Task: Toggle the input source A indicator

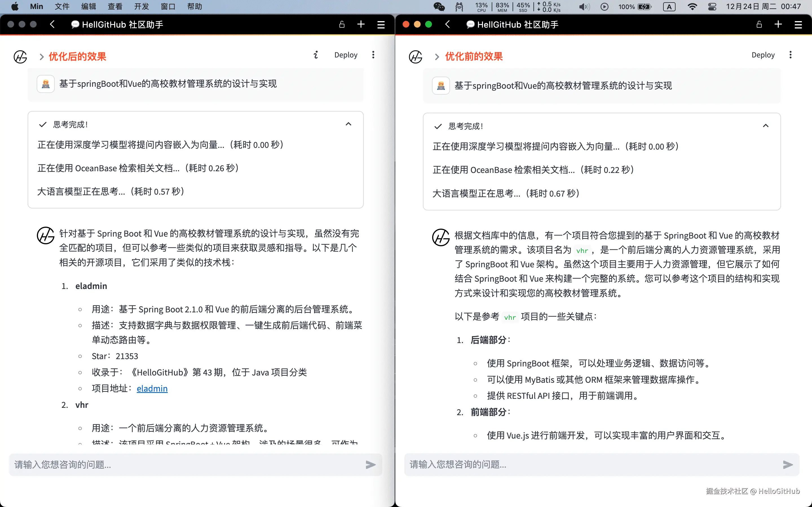Action: click(x=669, y=7)
